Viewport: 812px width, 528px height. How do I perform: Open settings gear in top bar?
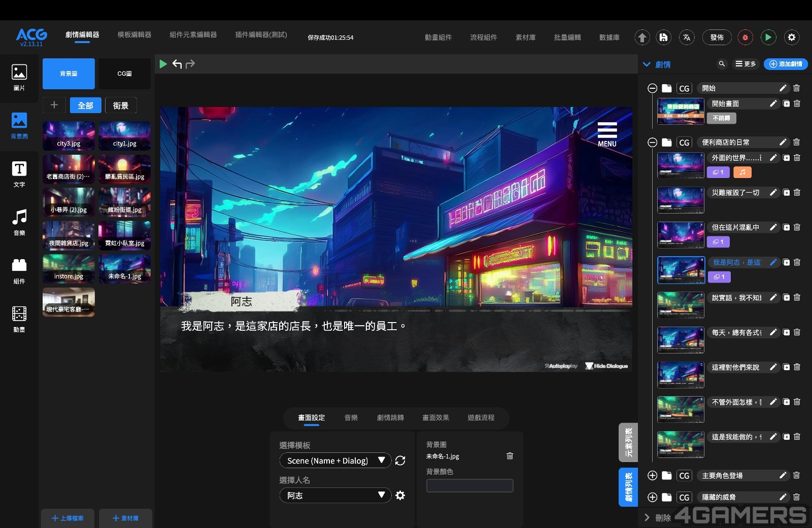coord(792,37)
